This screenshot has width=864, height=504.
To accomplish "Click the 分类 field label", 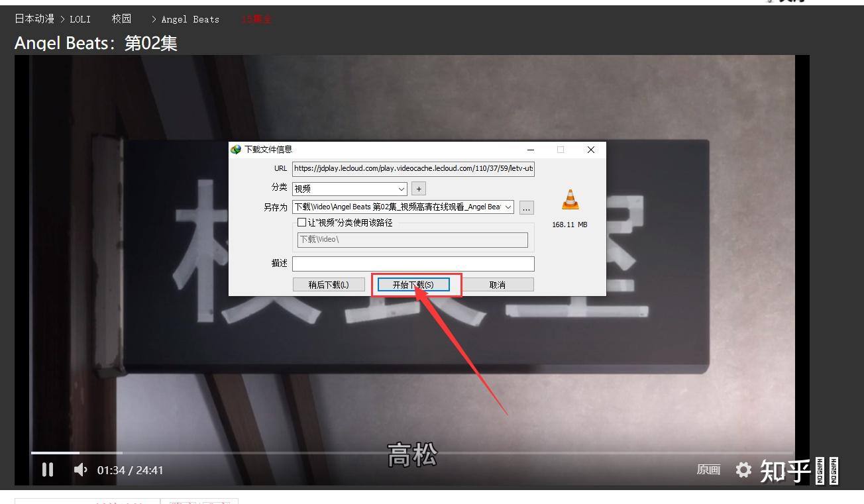I will tap(280, 187).
